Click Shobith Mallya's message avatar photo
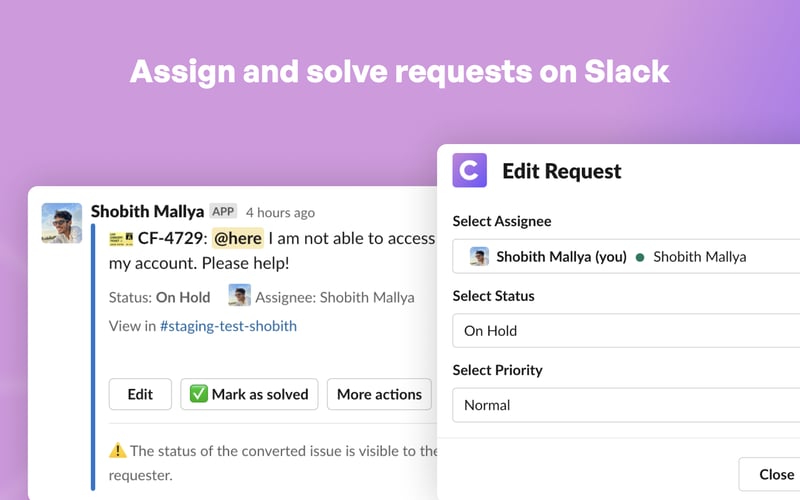Viewport: 800px width, 500px height. (62, 223)
